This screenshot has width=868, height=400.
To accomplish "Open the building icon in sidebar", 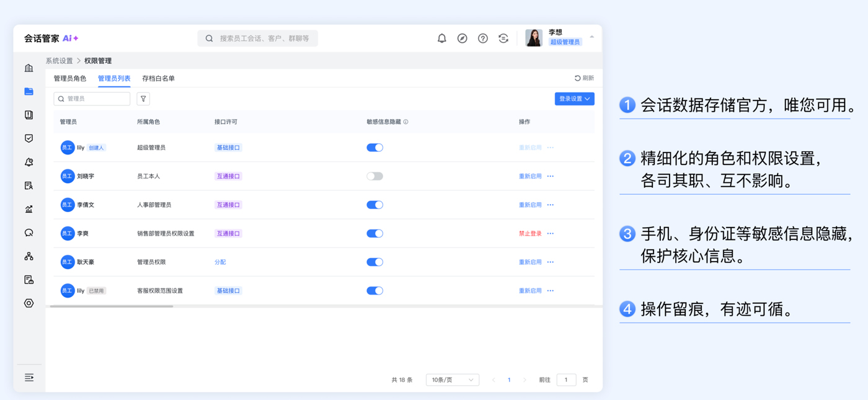I will tap(29, 68).
